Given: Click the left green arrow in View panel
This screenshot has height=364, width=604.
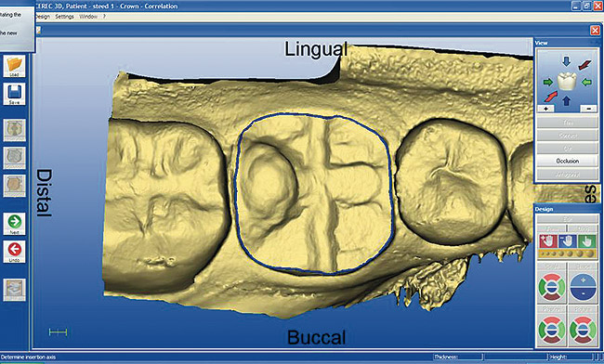Looking at the screenshot, I should 547,82.
